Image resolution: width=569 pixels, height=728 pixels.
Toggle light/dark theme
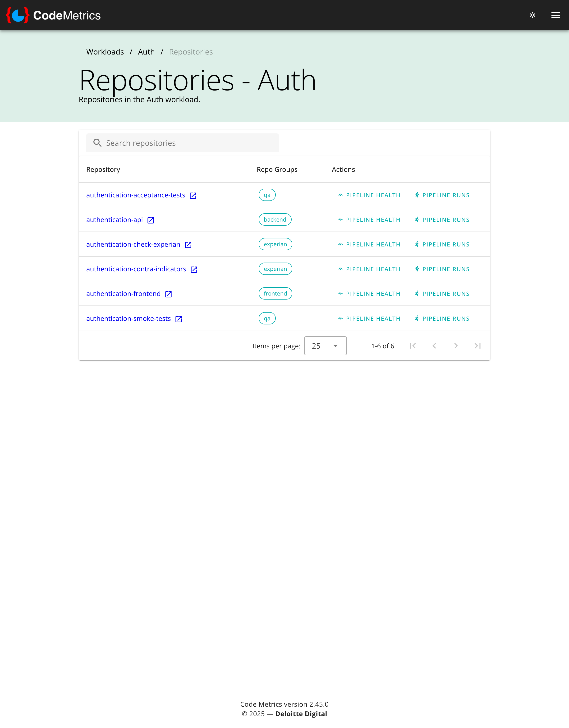click(x=532, y=15)
